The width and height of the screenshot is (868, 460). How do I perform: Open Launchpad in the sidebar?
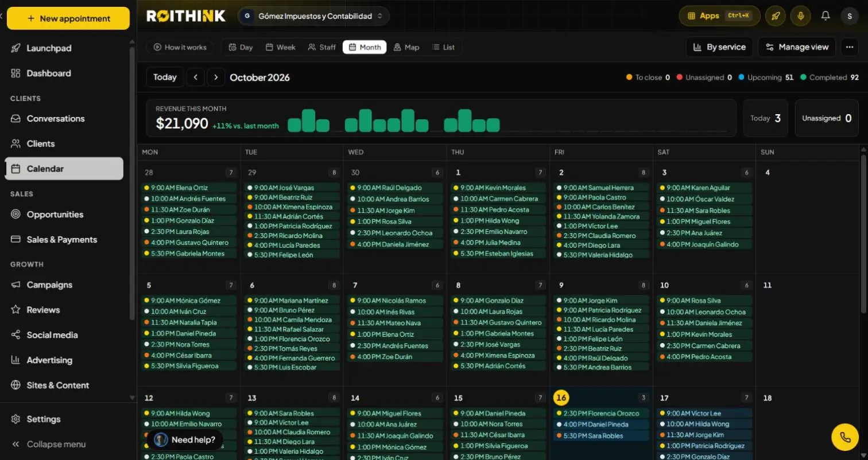click(x=64, y=48)
